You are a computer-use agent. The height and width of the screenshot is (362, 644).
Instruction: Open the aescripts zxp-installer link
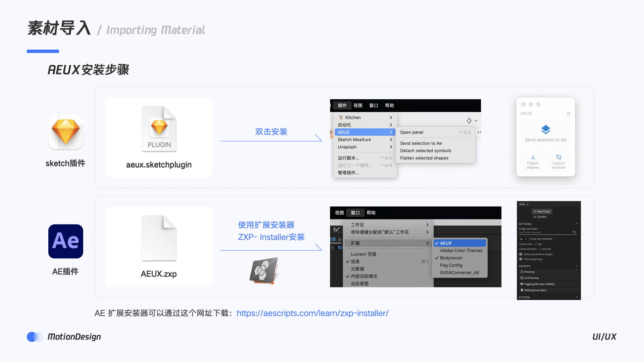[x=312, y=313]
